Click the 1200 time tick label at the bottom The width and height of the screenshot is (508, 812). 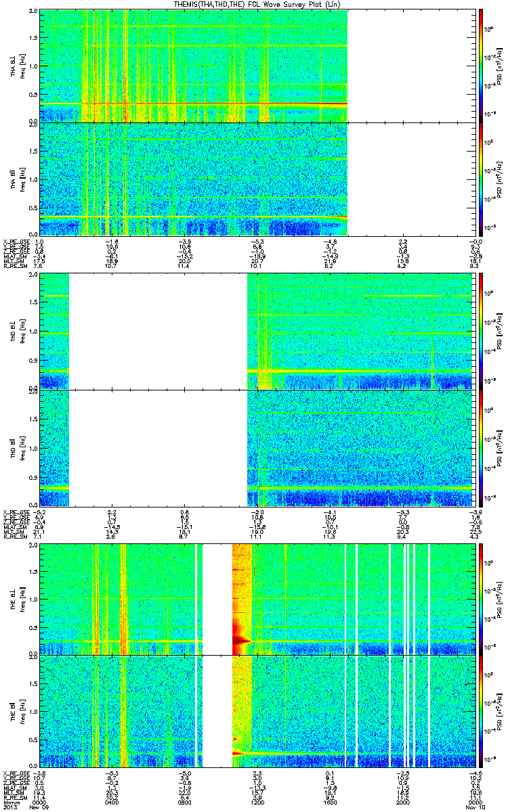(x=257, y=803)
